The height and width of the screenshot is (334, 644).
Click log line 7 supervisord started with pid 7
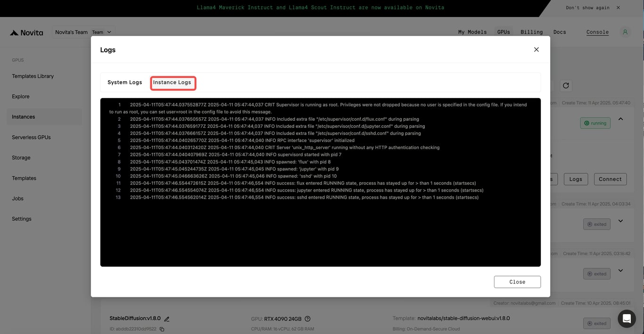point(236,155)
